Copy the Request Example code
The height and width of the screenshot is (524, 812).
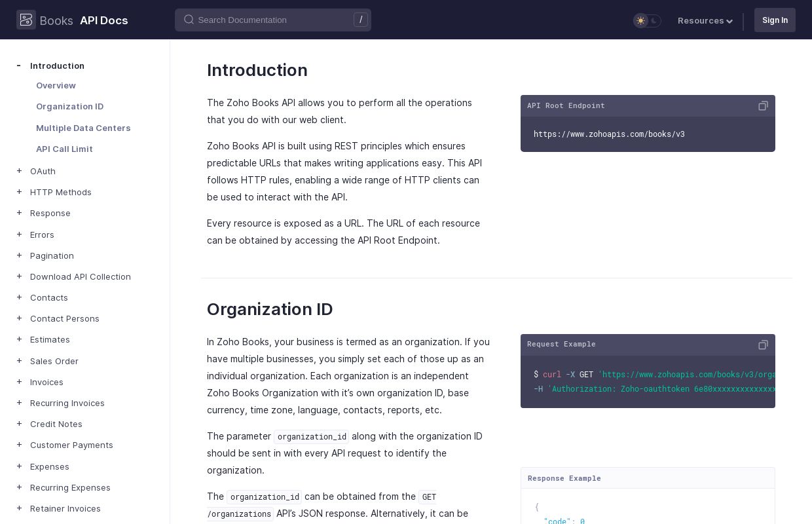tap(763, 345)
